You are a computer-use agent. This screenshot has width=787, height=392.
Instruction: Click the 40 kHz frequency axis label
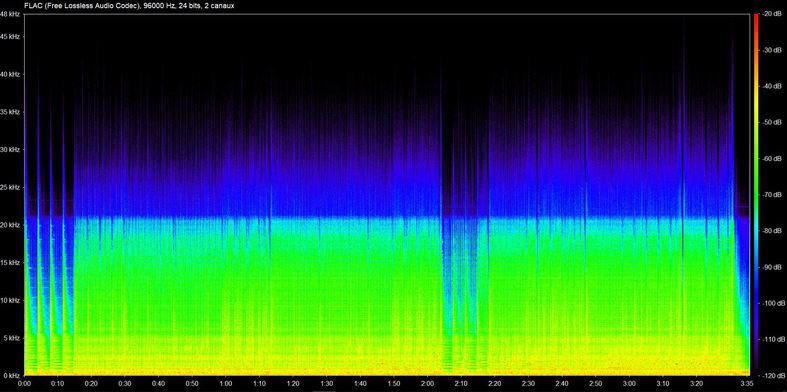point(10,74)
